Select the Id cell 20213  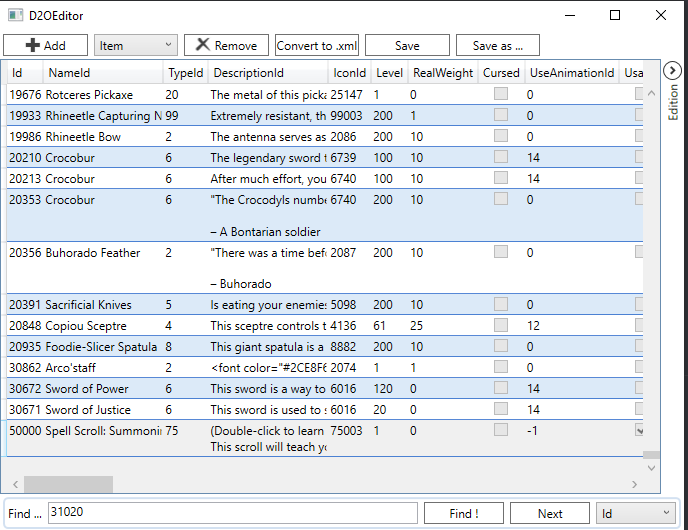(x=25, y=179)
